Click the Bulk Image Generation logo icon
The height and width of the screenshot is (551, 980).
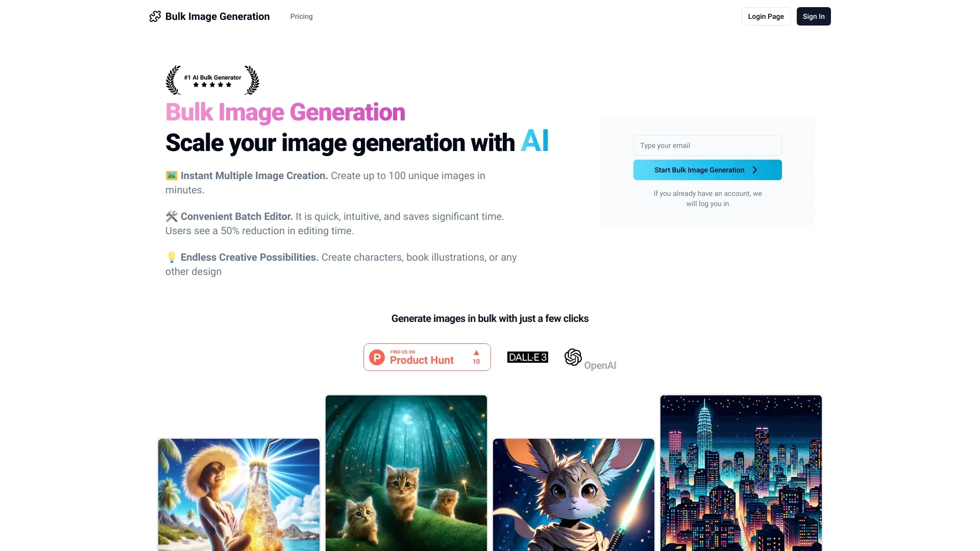coord(155,15)
